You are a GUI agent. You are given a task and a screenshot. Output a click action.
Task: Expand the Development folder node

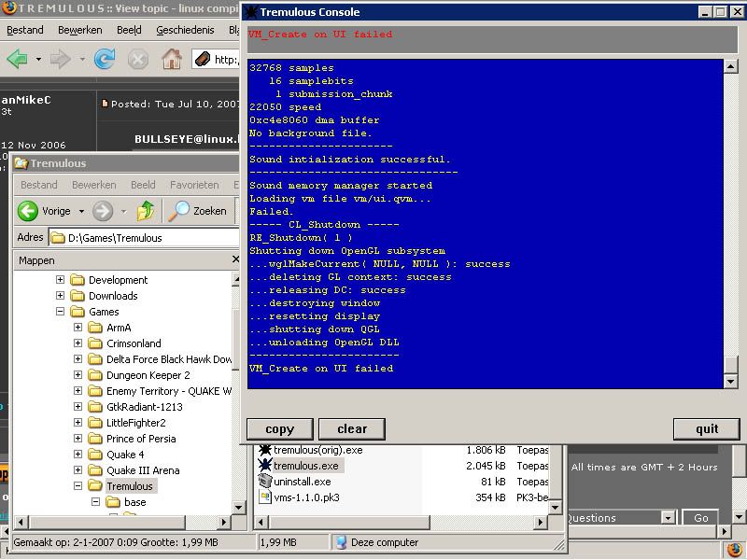point(60,279)
